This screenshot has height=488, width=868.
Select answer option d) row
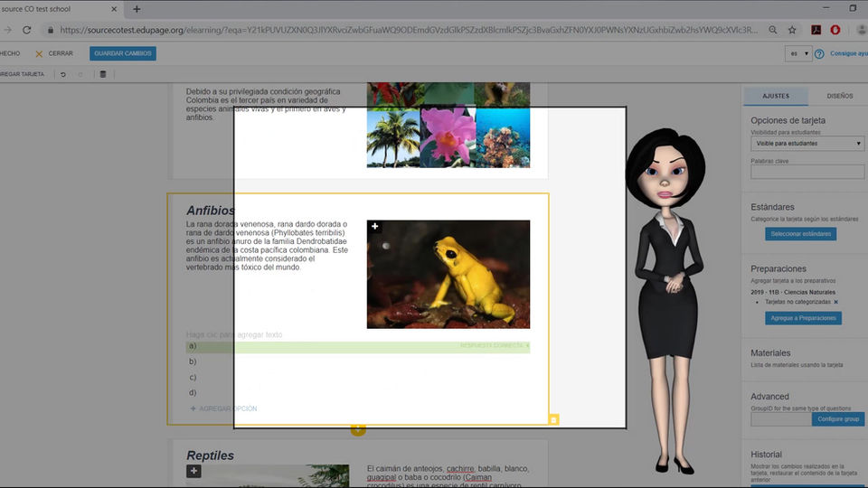358,393
